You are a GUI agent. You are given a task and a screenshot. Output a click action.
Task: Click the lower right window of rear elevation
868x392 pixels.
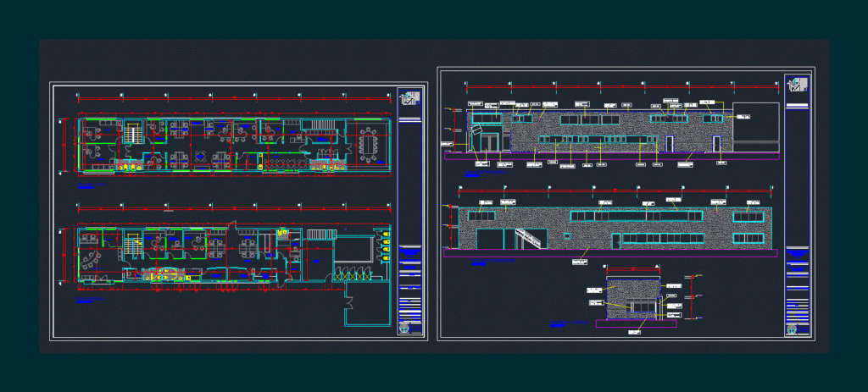748,238
